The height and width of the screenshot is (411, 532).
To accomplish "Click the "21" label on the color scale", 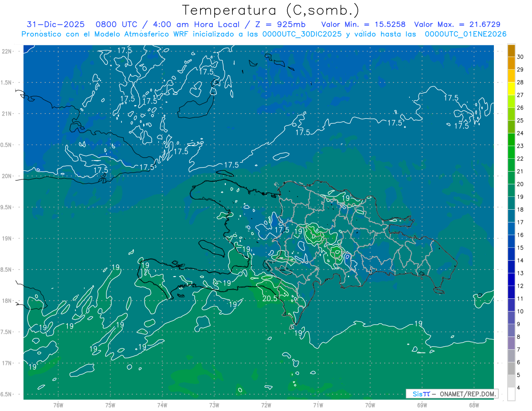I will click(520, 172).
